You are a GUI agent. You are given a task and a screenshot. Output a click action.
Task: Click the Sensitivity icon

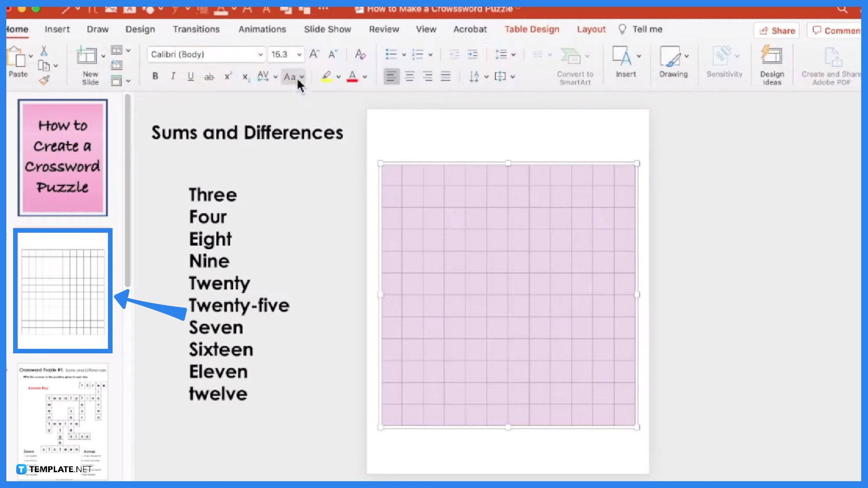click(723, 59)
